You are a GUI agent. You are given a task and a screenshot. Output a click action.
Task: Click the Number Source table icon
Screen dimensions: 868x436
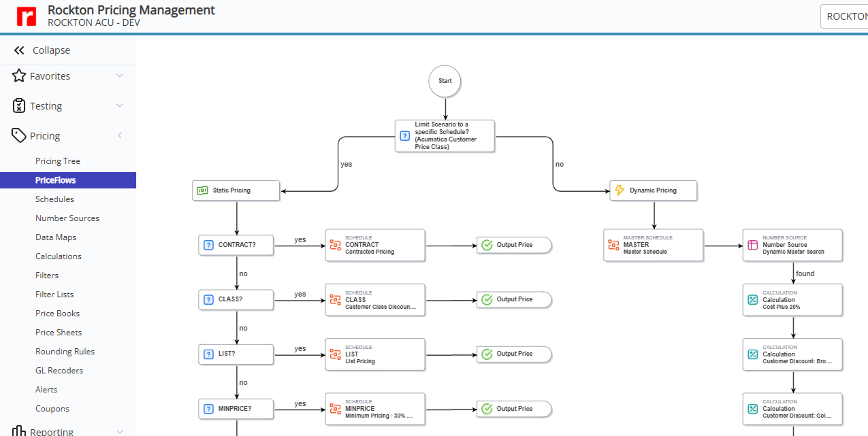tap(753, 245)
